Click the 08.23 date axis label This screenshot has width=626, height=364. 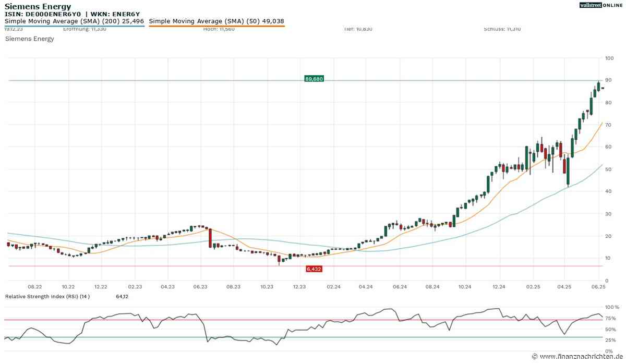[x=233, y=287]
